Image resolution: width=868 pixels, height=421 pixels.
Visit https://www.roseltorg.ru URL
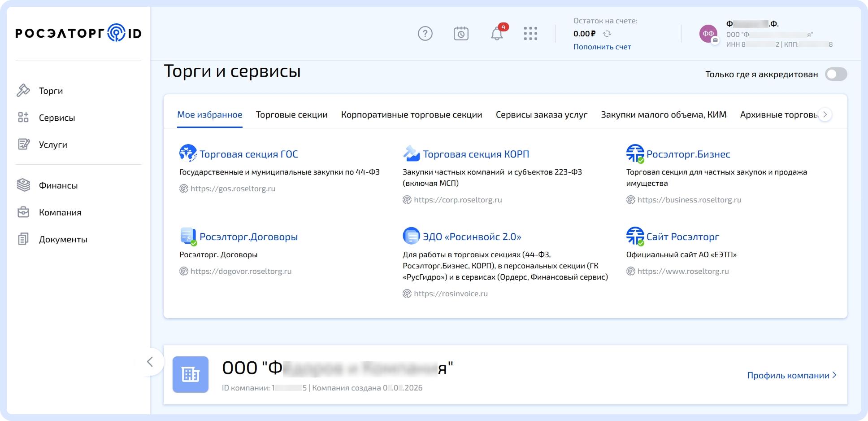click(683, 271)
